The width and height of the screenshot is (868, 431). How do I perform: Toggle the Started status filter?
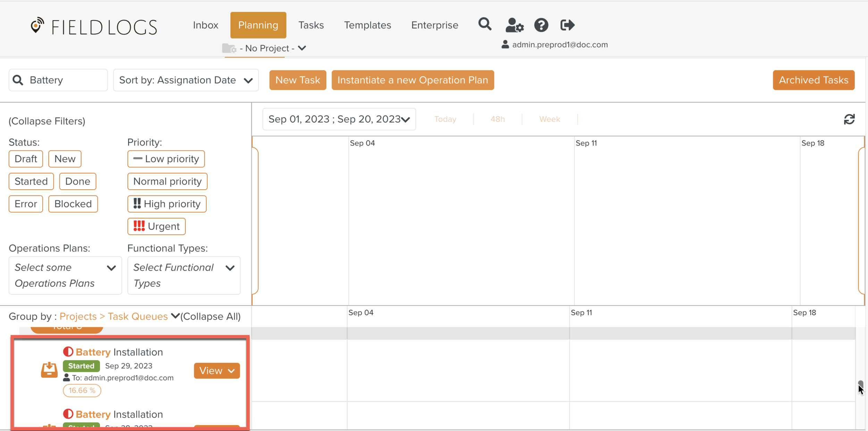pos(31,181)
